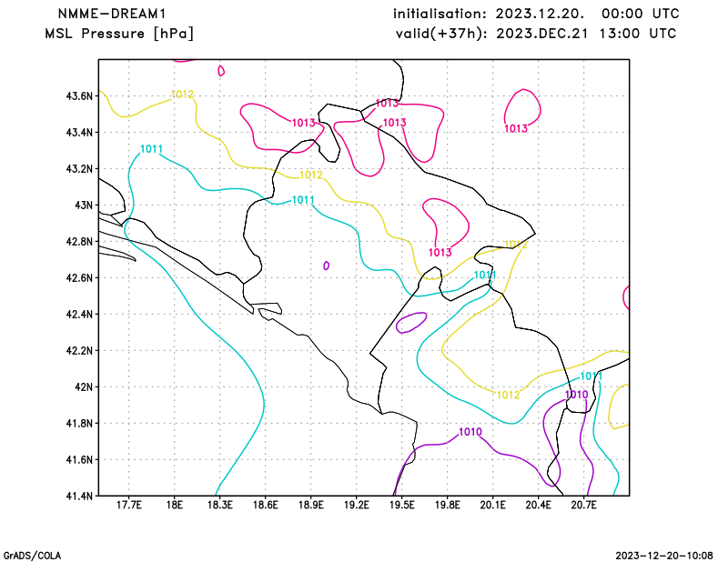This screenshot has height=562, width=728.
Task: Click the 'GrADS/COLA' footer credit
Action: click(32, 556)
